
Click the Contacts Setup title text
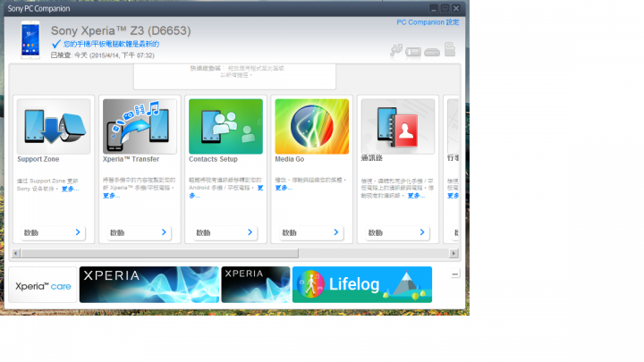click(213, 159)
